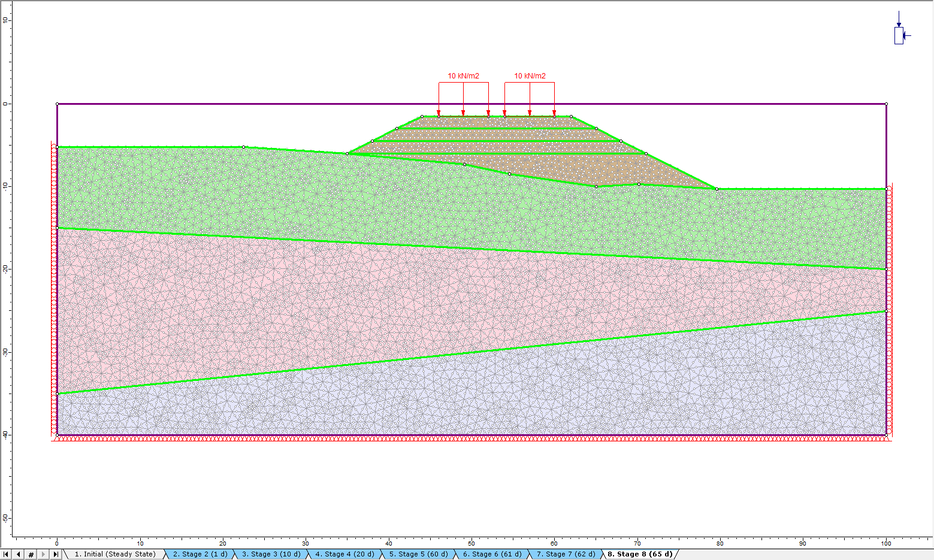Switch to Stage 4 (20 d) tab

click(344, 555)
